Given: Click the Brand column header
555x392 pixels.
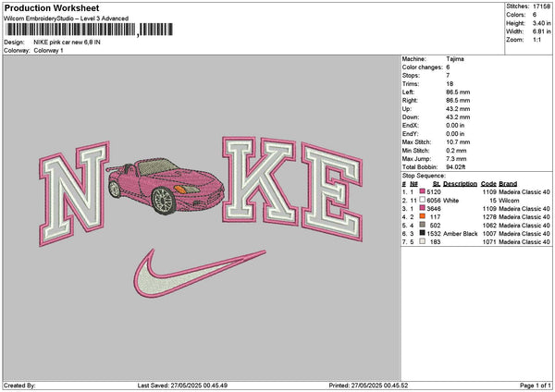Looking at the screenshot, I should (x=510, y=183).
